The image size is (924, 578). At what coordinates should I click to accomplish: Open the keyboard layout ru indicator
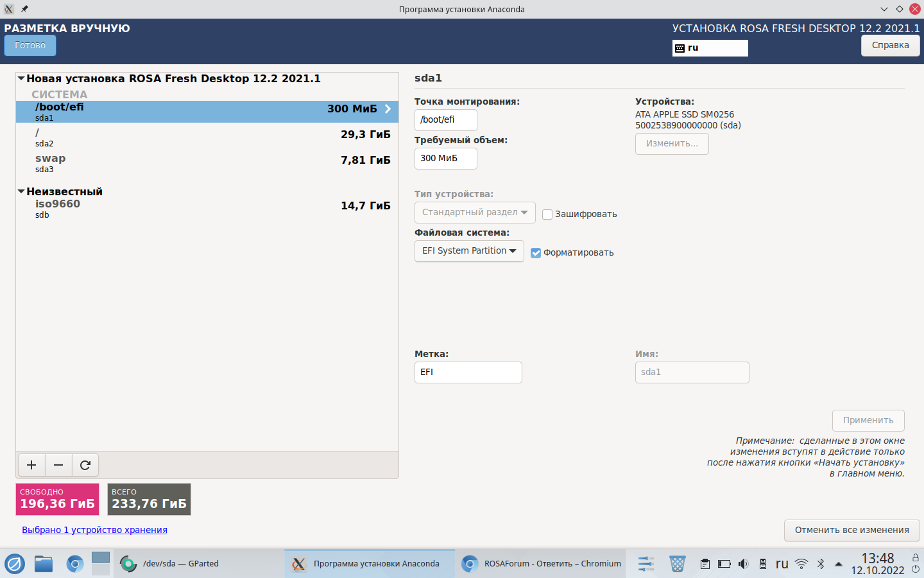[710, 48]
